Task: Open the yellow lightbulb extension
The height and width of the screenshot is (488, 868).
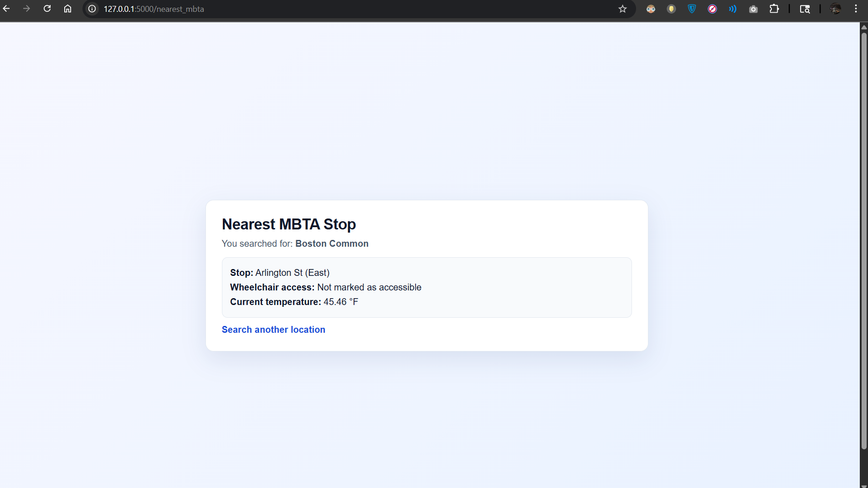Action: coord(671,9)
